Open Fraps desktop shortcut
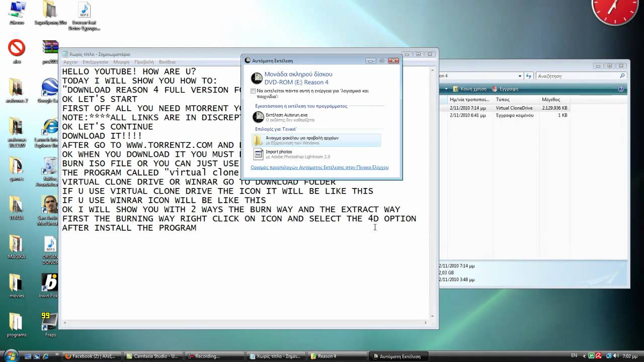 [x=50, y=325]
